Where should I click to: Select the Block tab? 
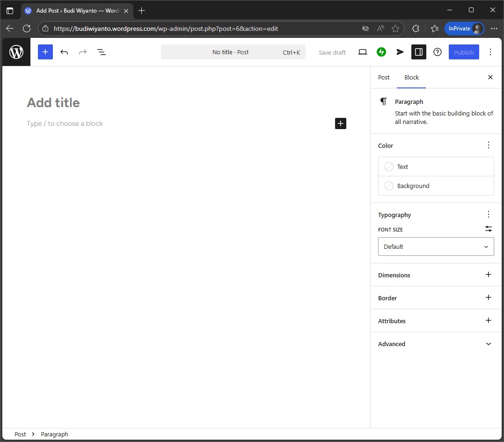tap(411, 78)
